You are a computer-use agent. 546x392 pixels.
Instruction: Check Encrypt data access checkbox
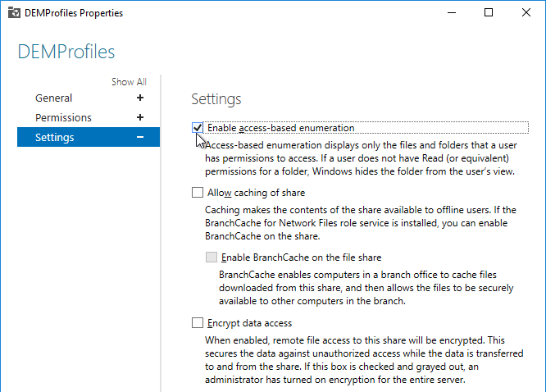198,322
